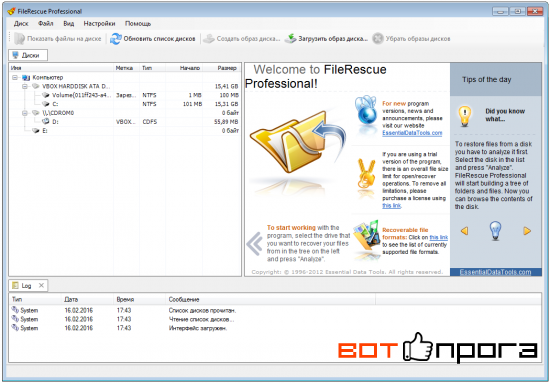Click 'this link' to purchase a license

391,206
